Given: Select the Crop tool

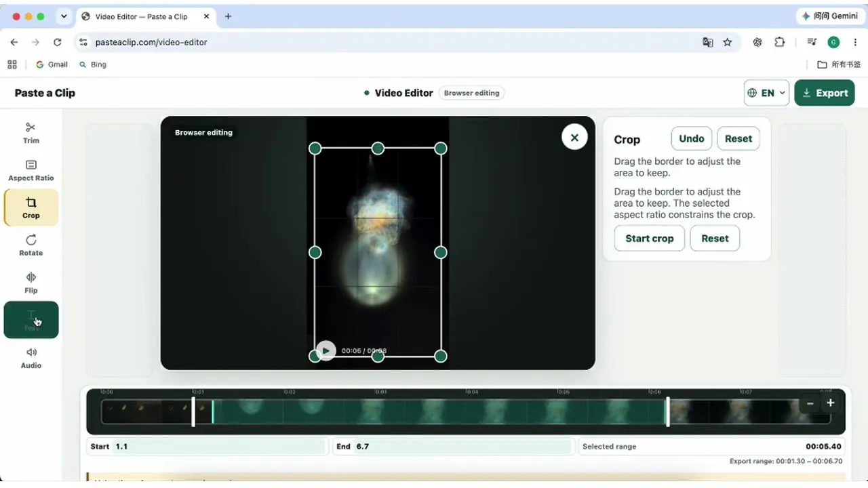Looking at the screenshot, I should tap(31, 207).
